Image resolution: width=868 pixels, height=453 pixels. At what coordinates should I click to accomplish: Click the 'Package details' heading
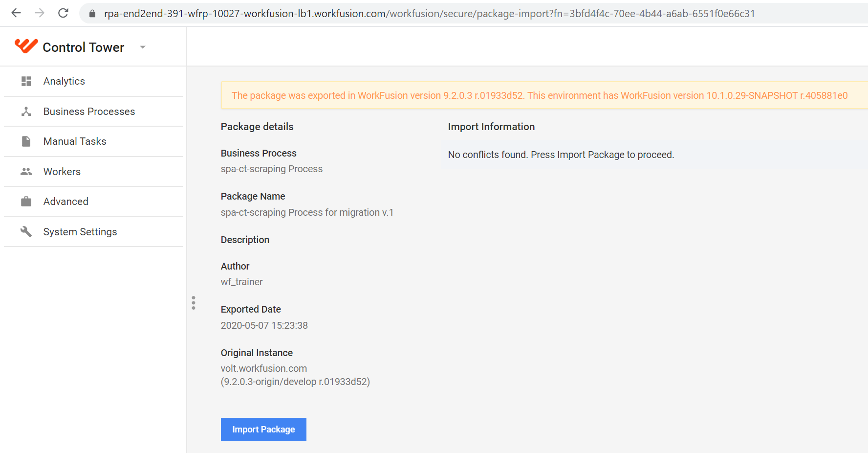point(257,127)
